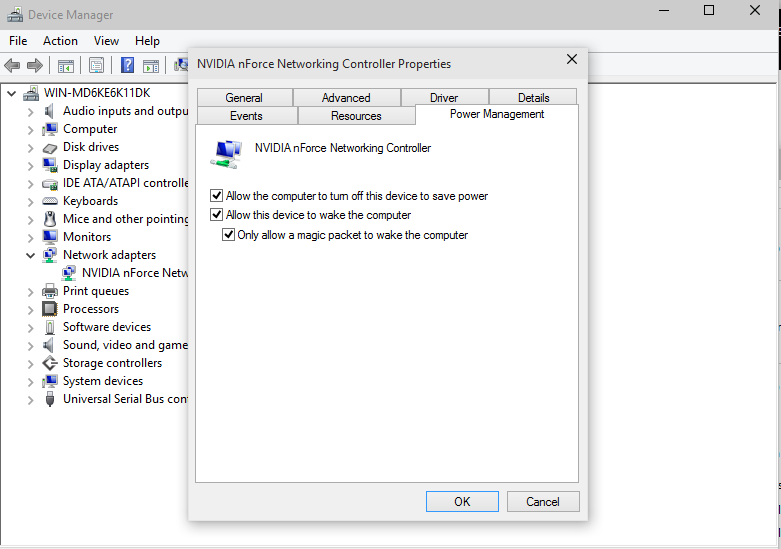Expand the Processors node
This screenshot has height=549, width=781.
[x=31, y=310]
